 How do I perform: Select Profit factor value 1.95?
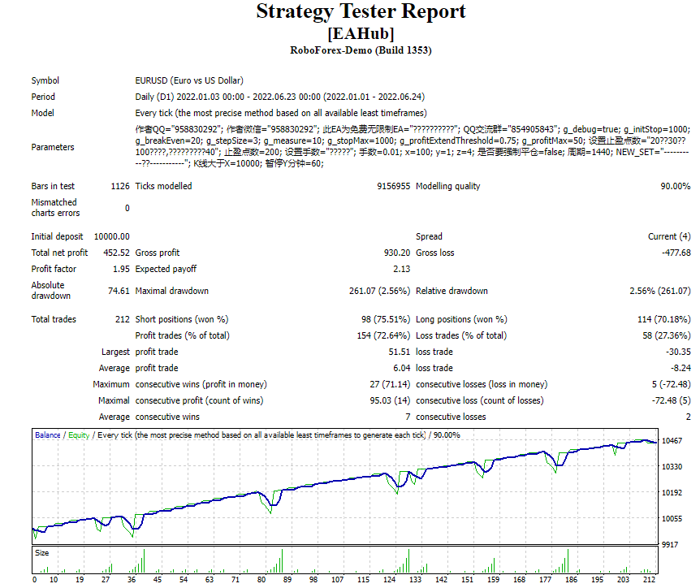(121, 269)
